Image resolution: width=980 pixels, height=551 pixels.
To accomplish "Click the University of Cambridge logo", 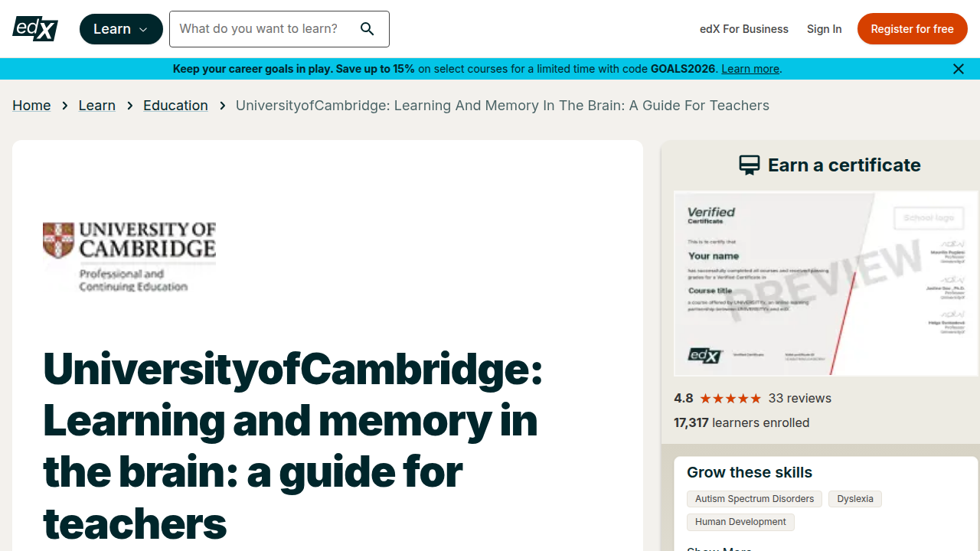I will click(129, 256).
